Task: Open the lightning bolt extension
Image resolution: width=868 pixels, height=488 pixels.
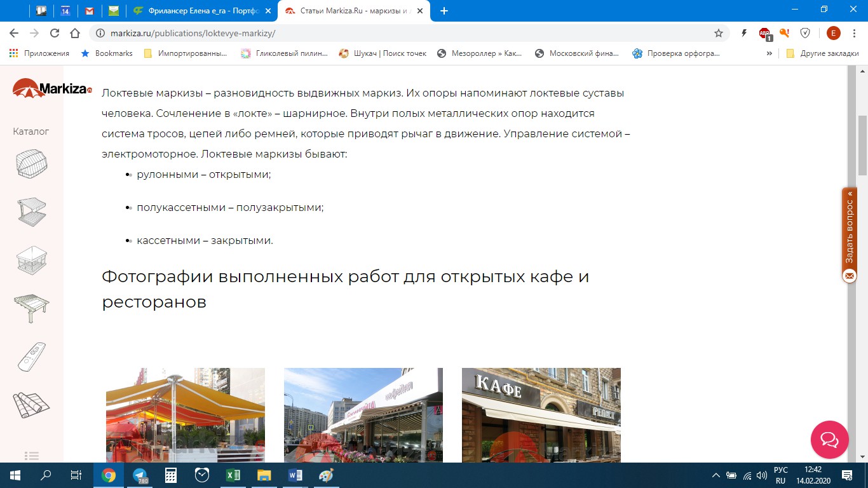Action: 744,33
